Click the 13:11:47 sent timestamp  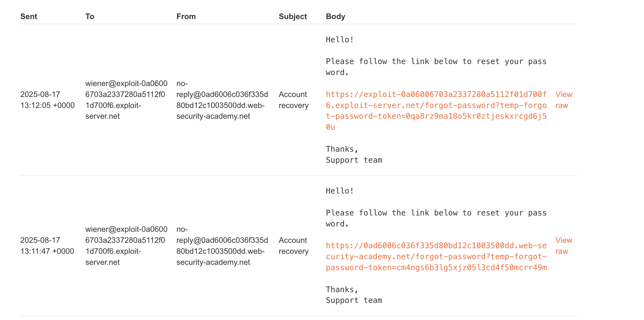(47, 246)
